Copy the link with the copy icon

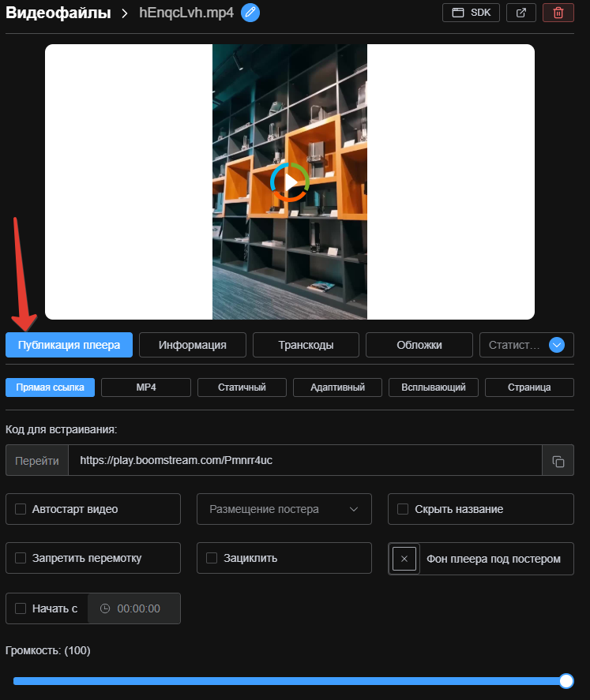558,461
